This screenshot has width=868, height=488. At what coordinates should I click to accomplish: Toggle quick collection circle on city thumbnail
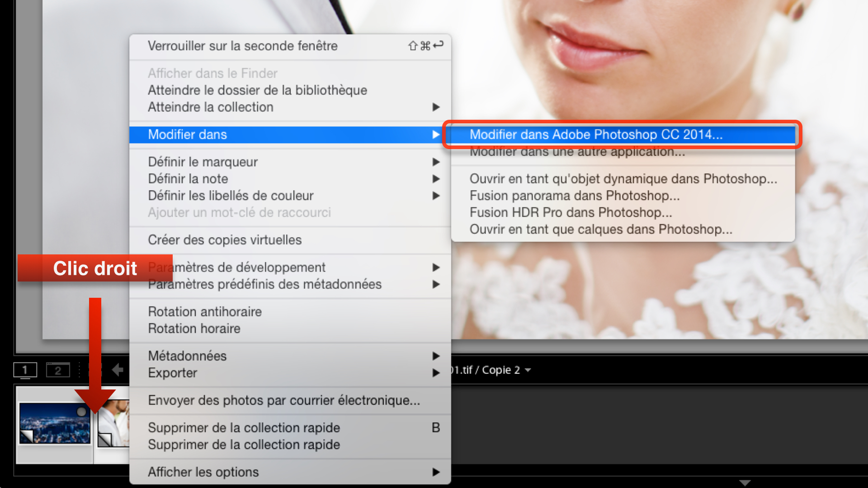[x=81, y=412]
